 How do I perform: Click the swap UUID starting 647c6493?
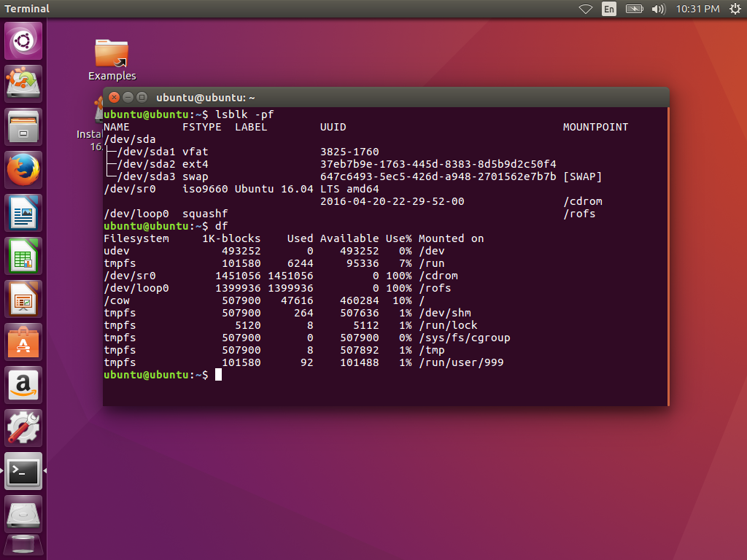click(x=438, y=176)
